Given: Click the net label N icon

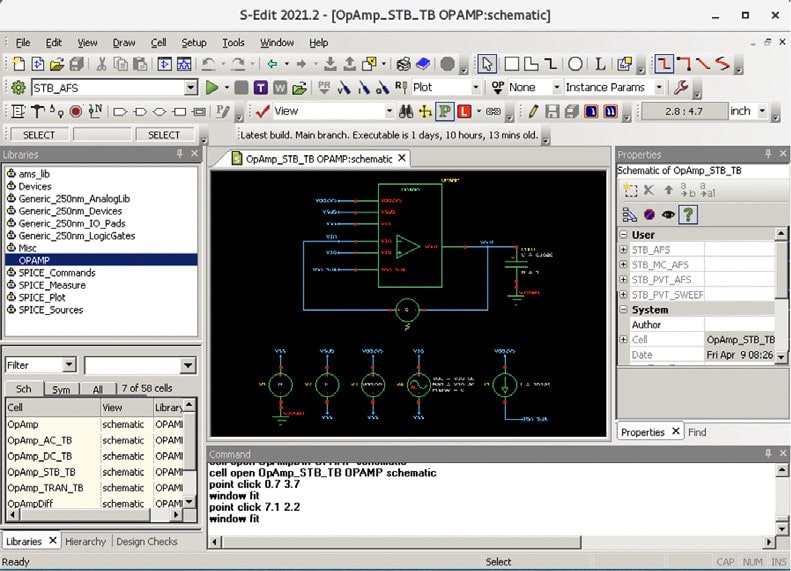Looking at the screenshot, I should click(x=95, y=111).
